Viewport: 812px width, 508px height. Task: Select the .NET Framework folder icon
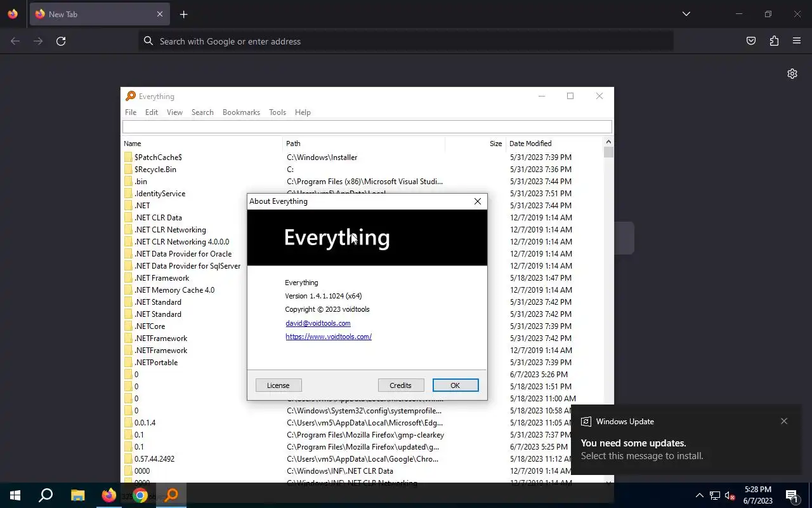[128, 278]
